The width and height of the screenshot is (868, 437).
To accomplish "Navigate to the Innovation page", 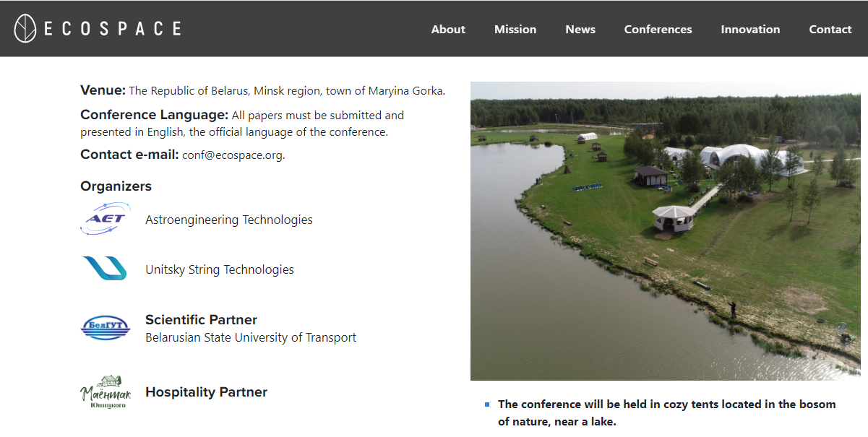I will click(750, 30).
